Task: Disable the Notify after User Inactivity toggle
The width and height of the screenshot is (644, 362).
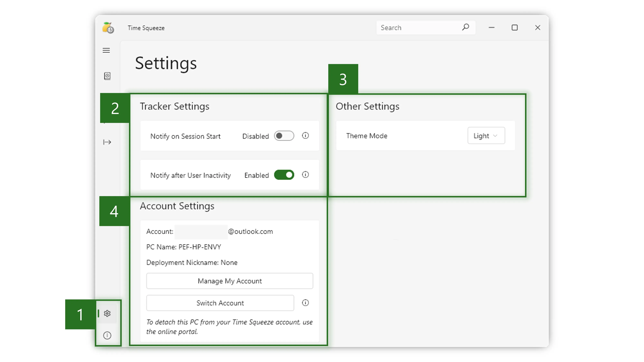Action: point(284,175)
